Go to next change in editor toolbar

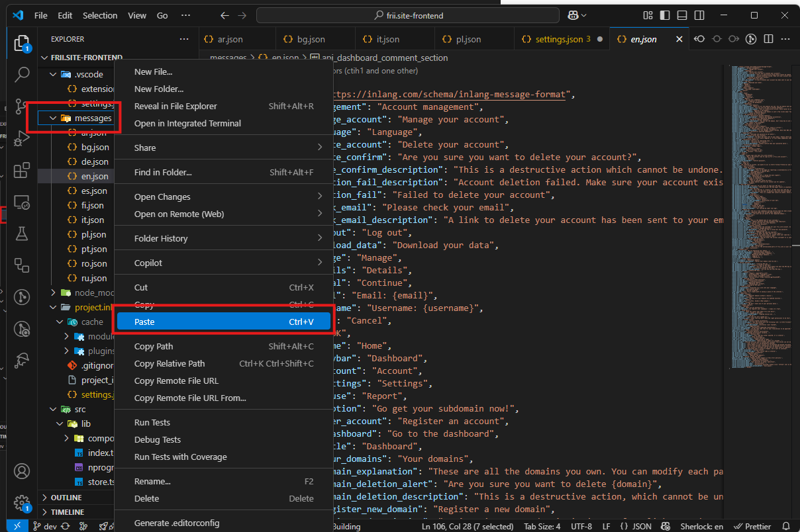click(x=734, y=39)
